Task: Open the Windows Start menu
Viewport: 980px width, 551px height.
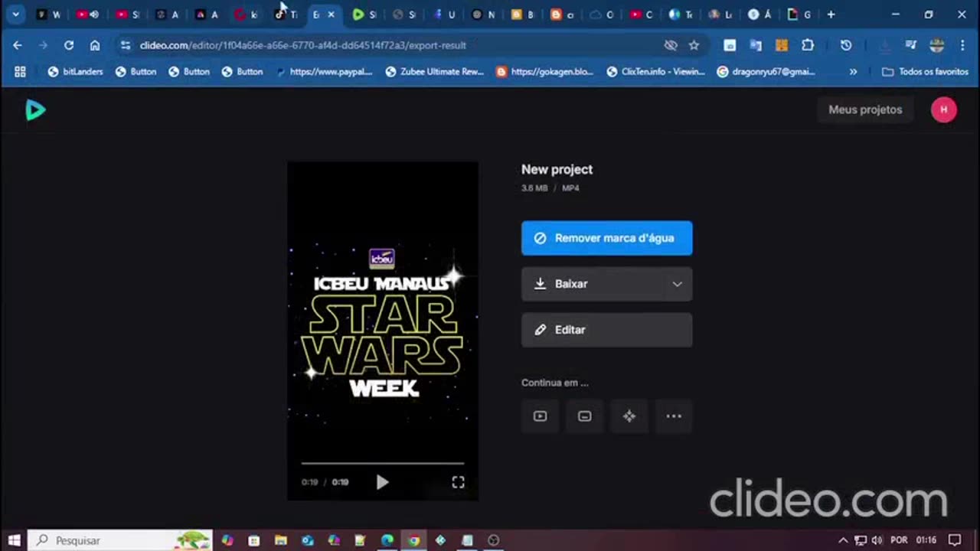Action: click(x=14, y=540)
